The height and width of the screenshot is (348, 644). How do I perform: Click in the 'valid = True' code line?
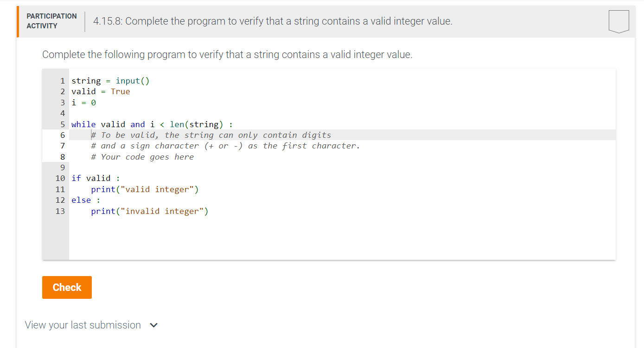[x=101, y=91]
